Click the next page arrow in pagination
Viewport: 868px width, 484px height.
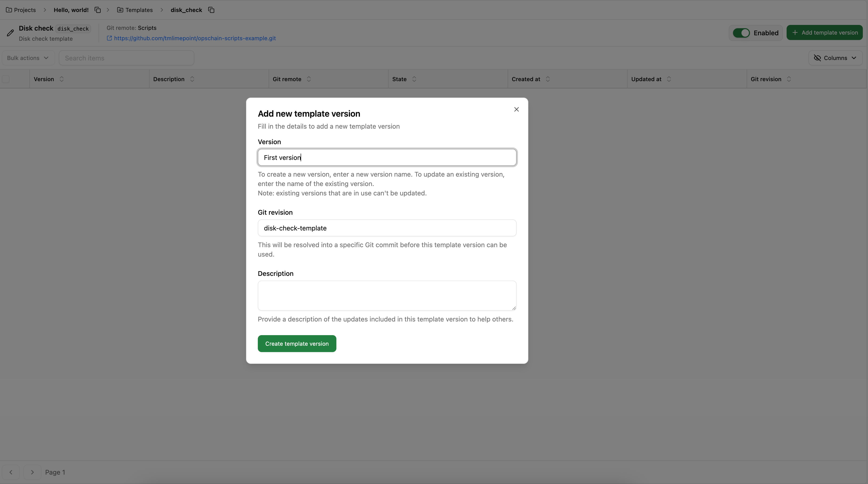(32, 472)
